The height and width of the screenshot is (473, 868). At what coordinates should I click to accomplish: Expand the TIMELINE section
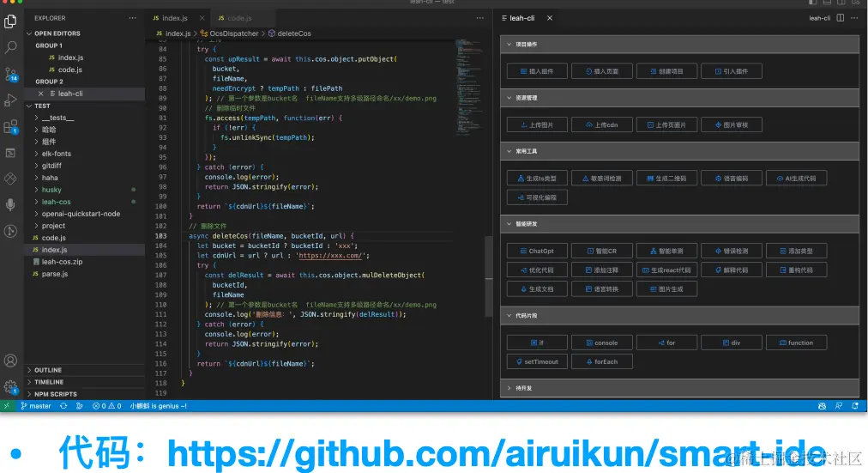point(85,382)
